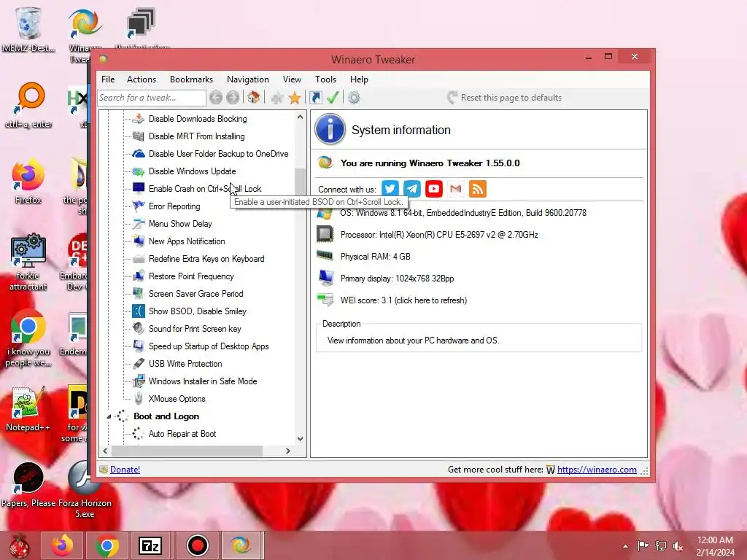This screenshot has width=747, height=560.
Task: Select Auto Repair at Boot item
Action: (182, 434)
